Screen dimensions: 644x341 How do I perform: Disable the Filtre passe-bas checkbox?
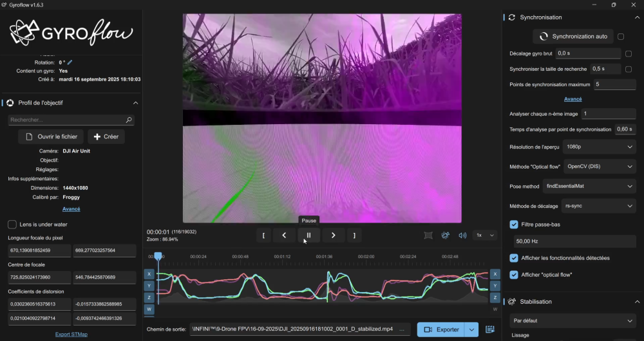pos(514,225)
